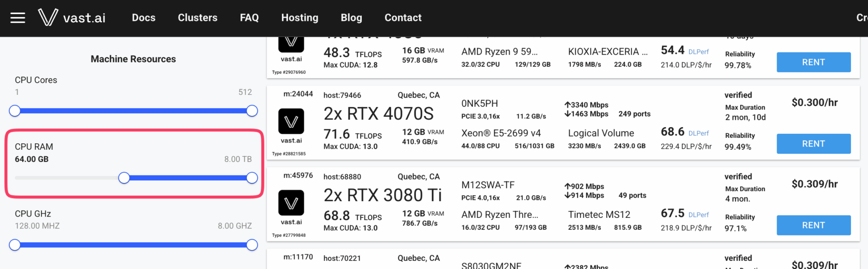This screenshot has width=868, height=269.
Task: Click the vast.ai icon on the 2x RTX 3080 Ti listing
Action: (291, 203)
